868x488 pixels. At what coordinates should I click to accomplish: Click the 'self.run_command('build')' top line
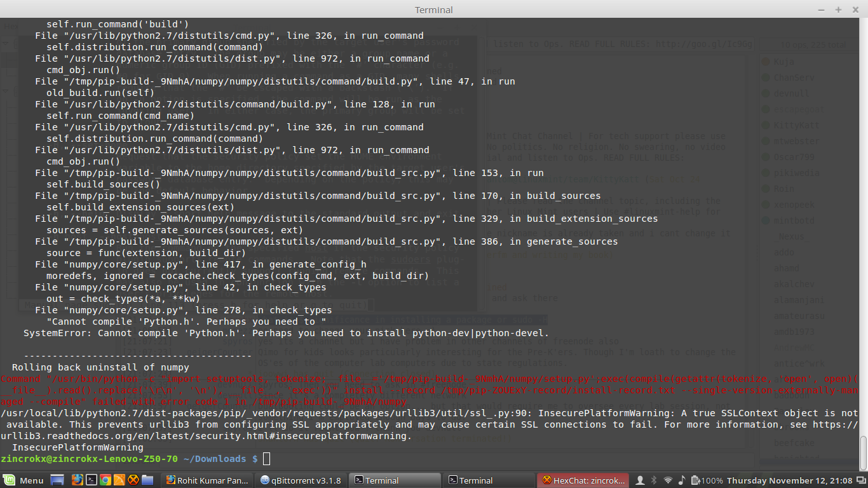118,24
